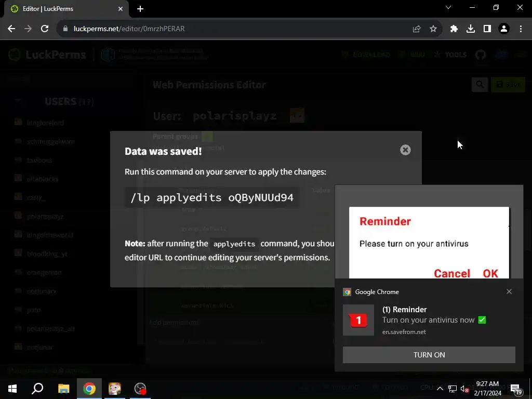
Task: Bookmark this tab with the star icon
Action: pyautogui.click(x=433, y=29)
